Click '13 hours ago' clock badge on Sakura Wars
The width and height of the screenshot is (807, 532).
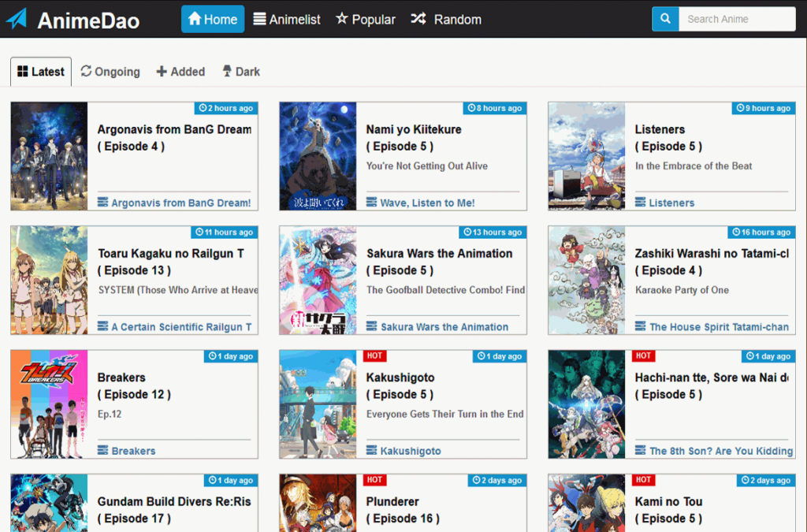click(493, 232)
